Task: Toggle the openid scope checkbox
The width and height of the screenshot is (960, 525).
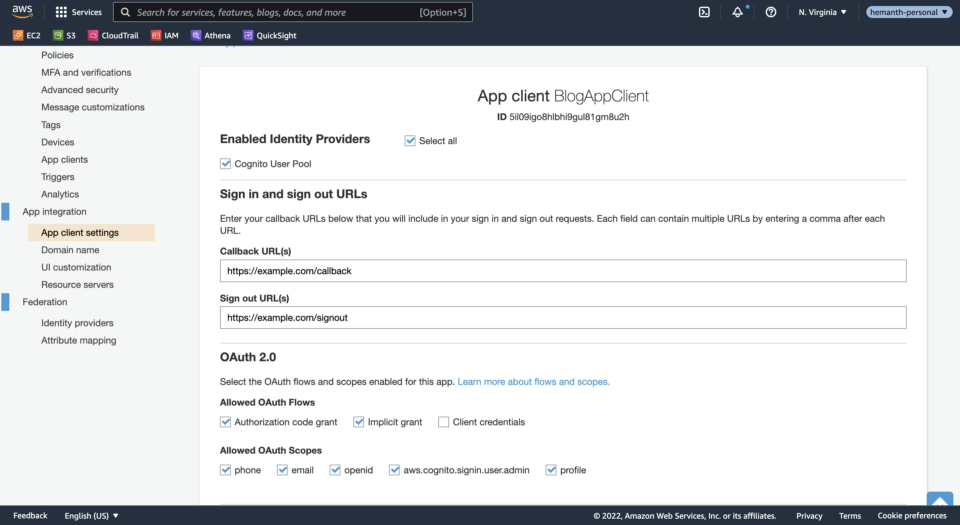Action: point(335,470)
